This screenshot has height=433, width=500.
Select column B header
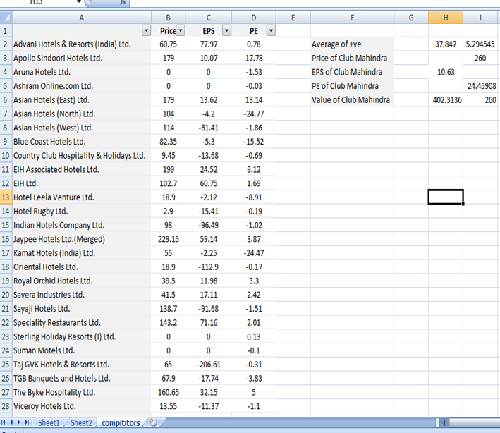pos(168,17)
